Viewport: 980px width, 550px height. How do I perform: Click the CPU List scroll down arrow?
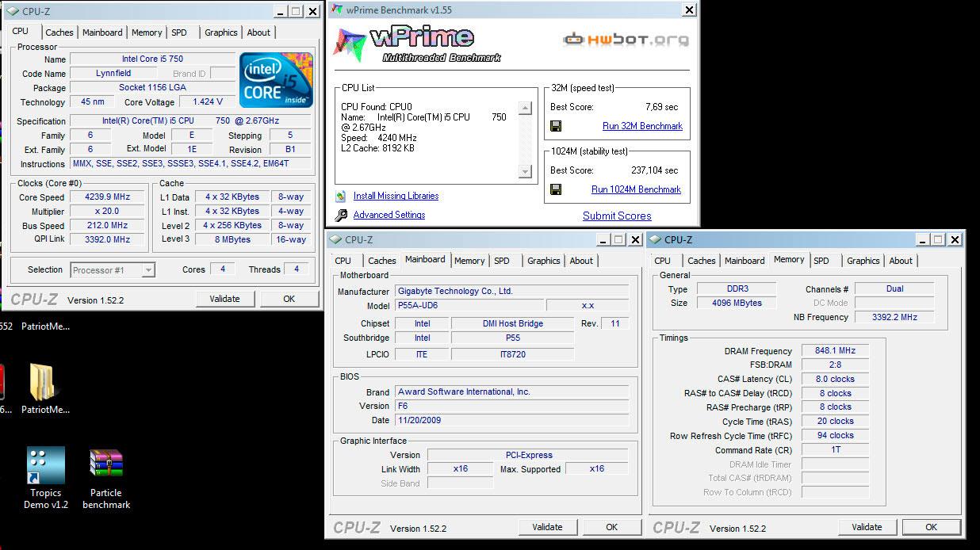pyautogui.click(x=525, y=172)
